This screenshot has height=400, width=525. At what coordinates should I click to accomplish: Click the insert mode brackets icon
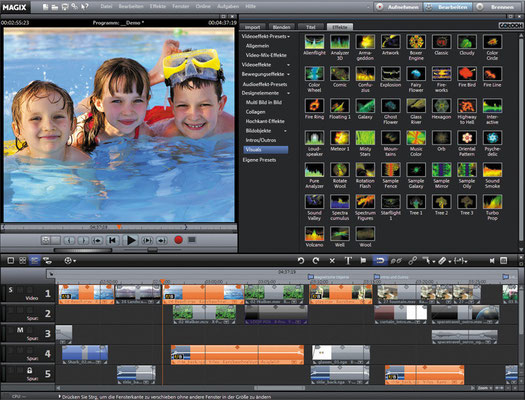pyautogui.click(x=459, y=261)
